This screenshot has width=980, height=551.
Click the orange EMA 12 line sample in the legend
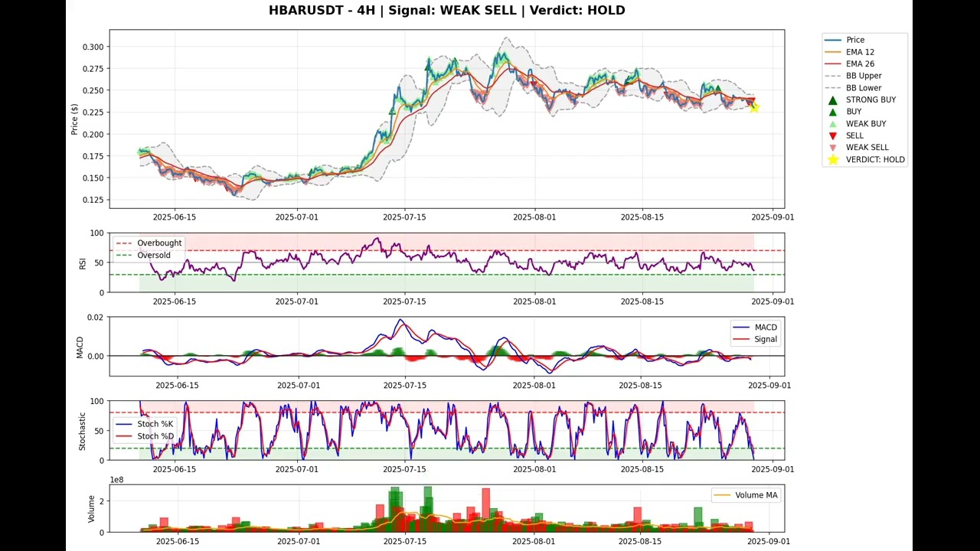(833, 52)
